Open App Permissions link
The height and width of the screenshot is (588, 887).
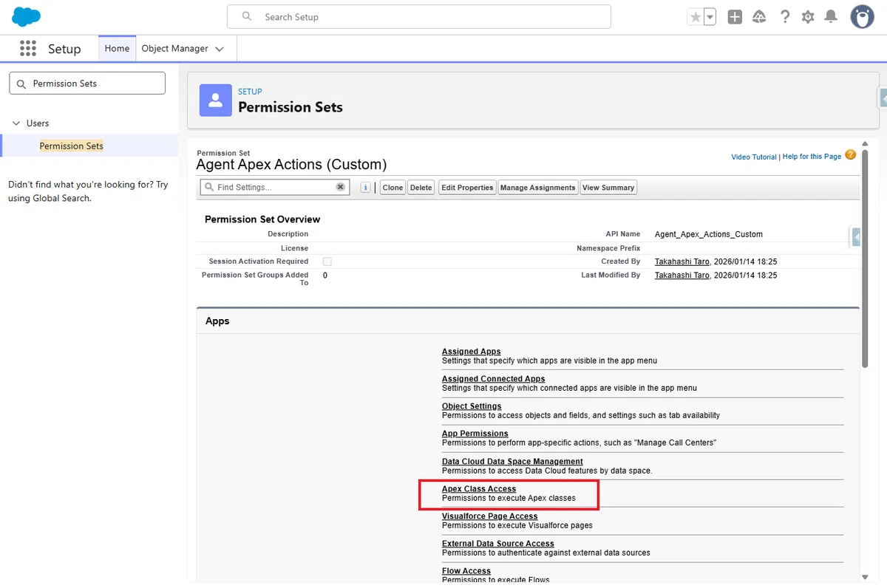(x=475, y=434)
